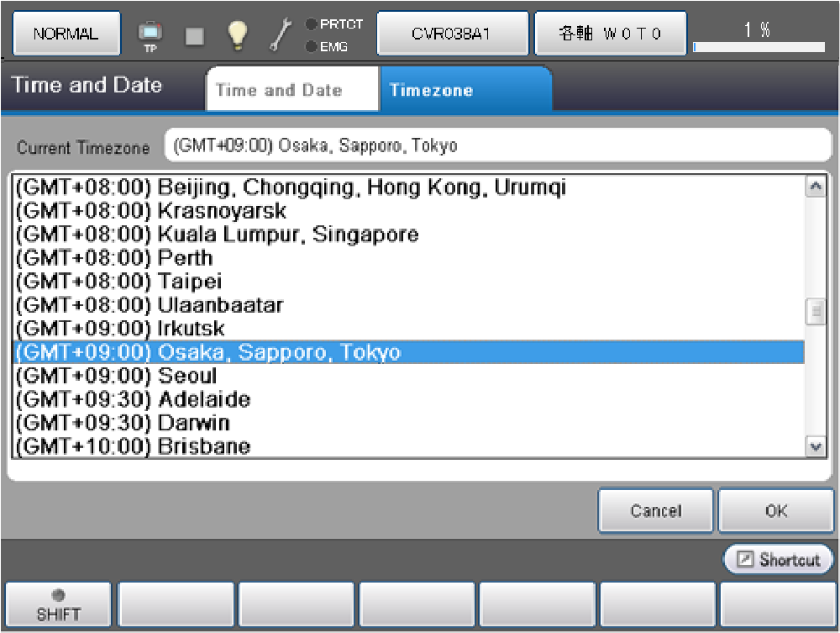Image resolution: width=840 pixels, height=633 pixels.
Task: Click the PRTCT indicator light
Action: tap(312, 24)
